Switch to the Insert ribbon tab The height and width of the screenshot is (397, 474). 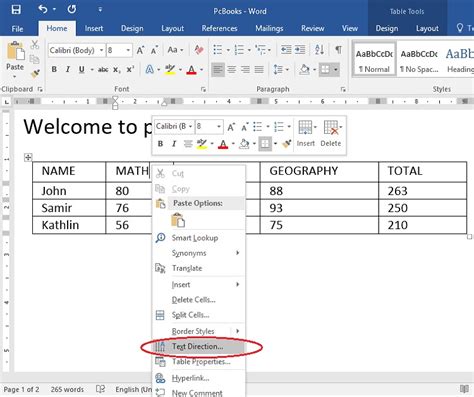(x=94, y=28)
